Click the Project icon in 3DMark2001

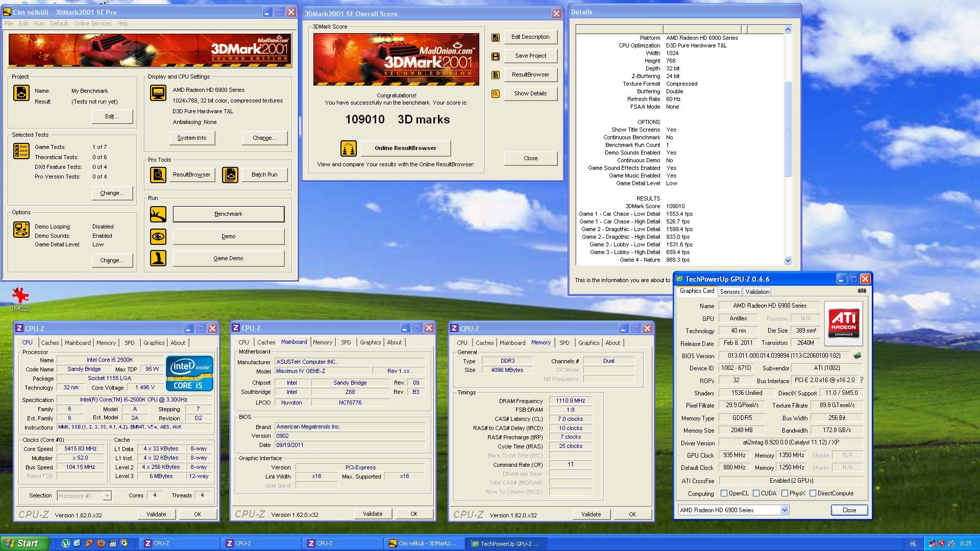point(21,93)
